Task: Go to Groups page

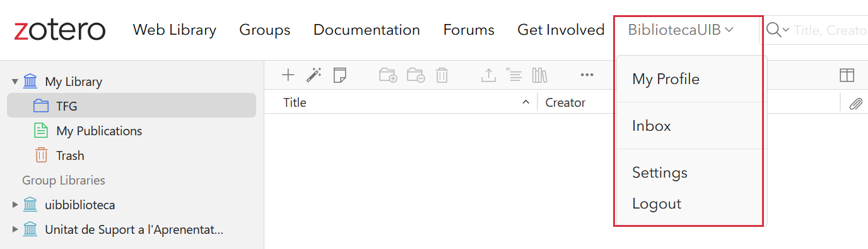Action: (x=265, y=30)
